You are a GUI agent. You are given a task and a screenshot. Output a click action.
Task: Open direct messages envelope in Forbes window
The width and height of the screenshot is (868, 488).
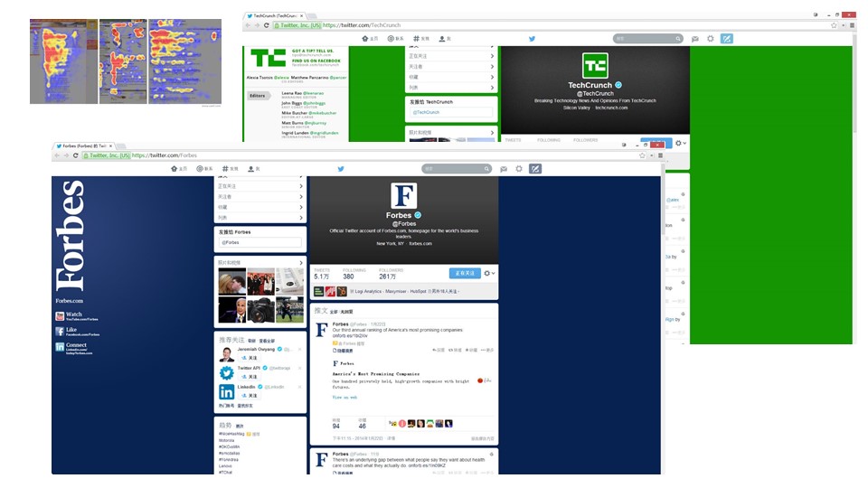pos(504,169)
